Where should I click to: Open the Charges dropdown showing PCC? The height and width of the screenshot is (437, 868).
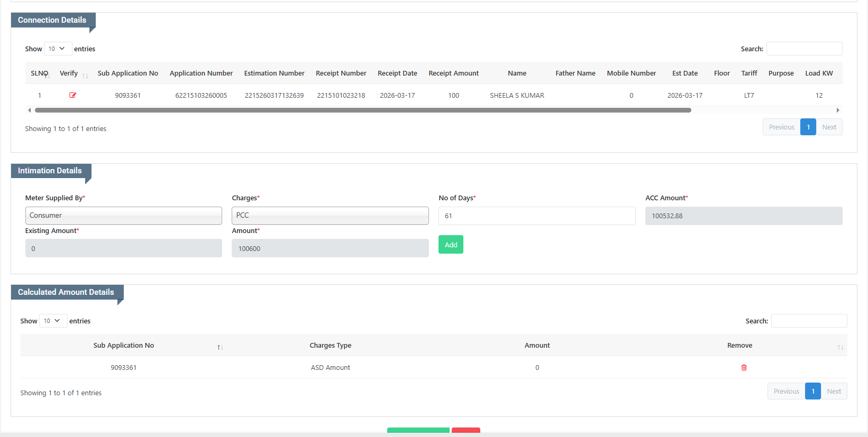tap(330, 216)
